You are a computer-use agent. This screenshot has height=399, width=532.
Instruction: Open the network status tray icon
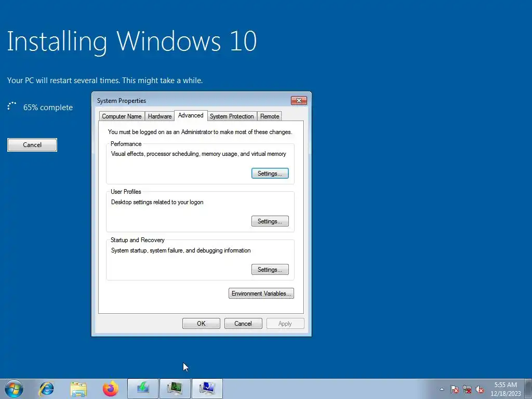pyautogui.click(x=467, y=389)
